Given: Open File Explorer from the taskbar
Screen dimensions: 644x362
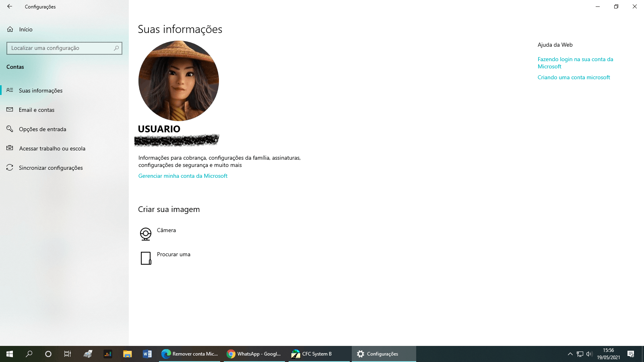Looking at the screenshot, I should (x=128, y=354).
